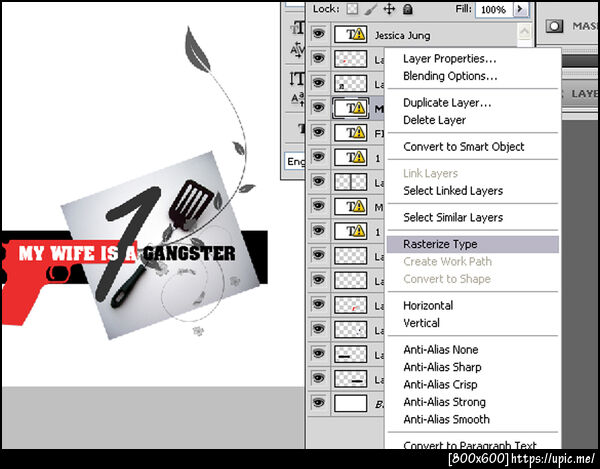Choose Select Linked Layers
The height and width of the screenshot is (469, 600).
[453, 191]
